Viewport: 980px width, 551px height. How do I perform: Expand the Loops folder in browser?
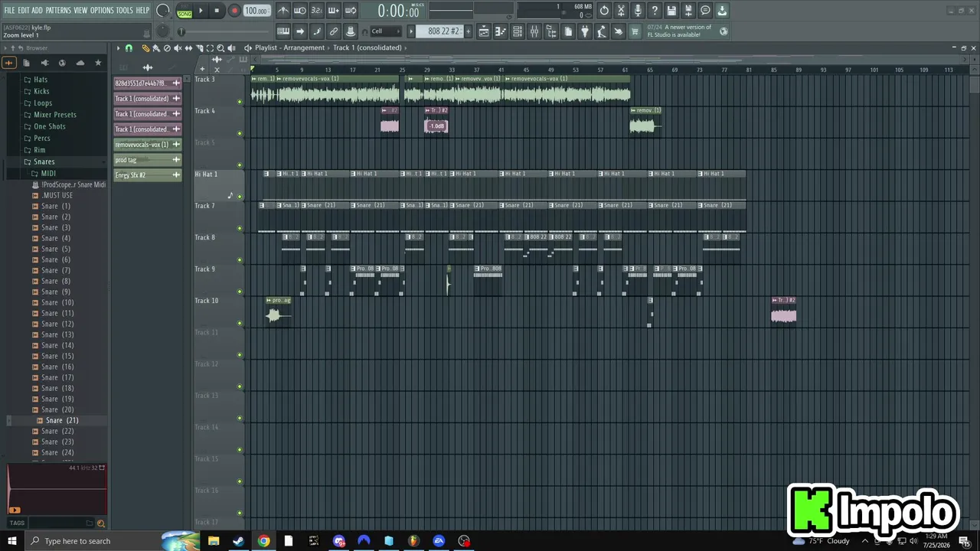pyautogui.click(x=43, y=103)
